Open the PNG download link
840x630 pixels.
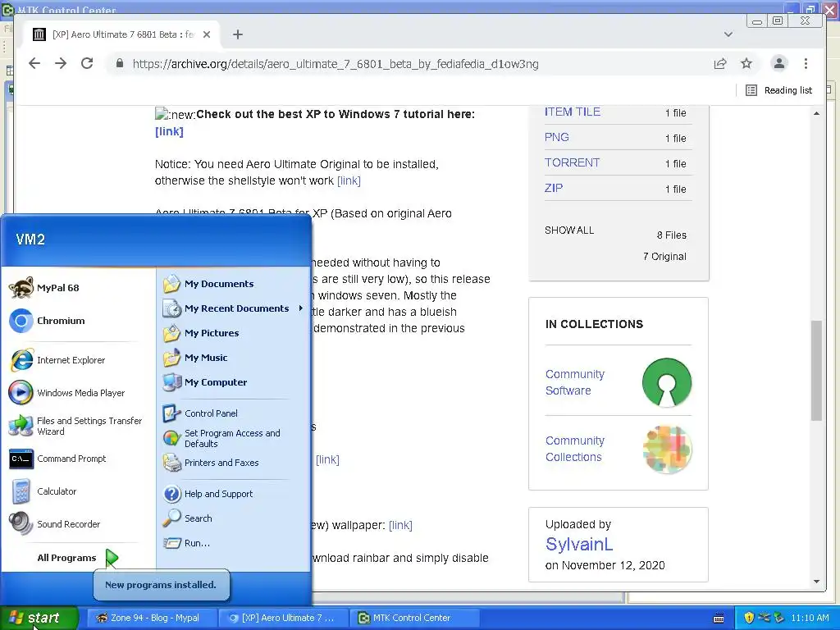[x=557, y=137]
